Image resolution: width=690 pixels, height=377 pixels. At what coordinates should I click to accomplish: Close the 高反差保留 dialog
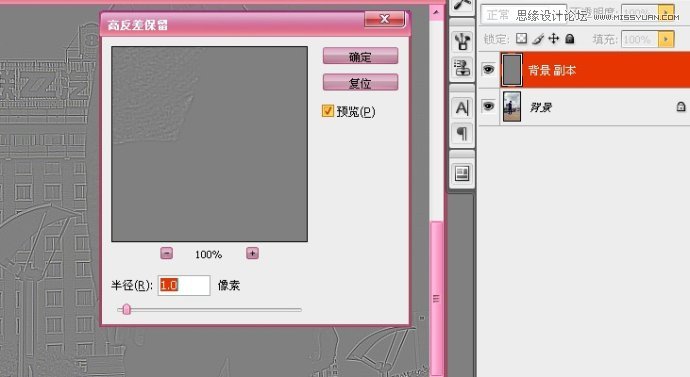[x=384, y=18]
